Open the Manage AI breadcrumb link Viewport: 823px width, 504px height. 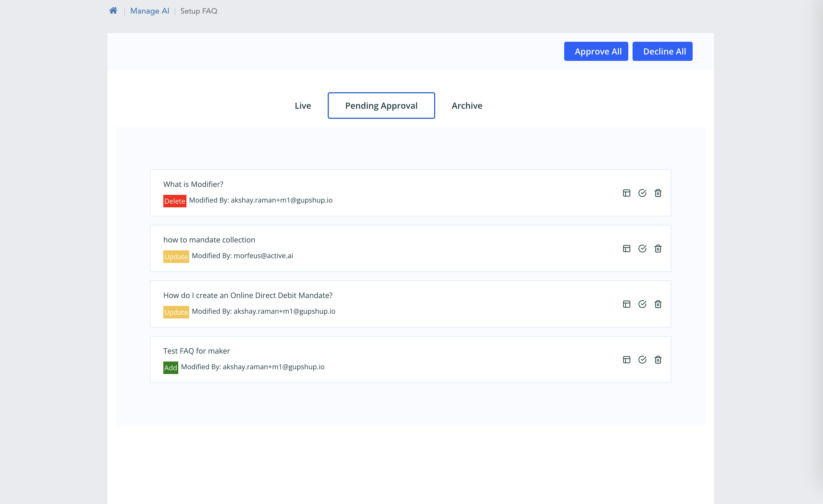point(150,11)
